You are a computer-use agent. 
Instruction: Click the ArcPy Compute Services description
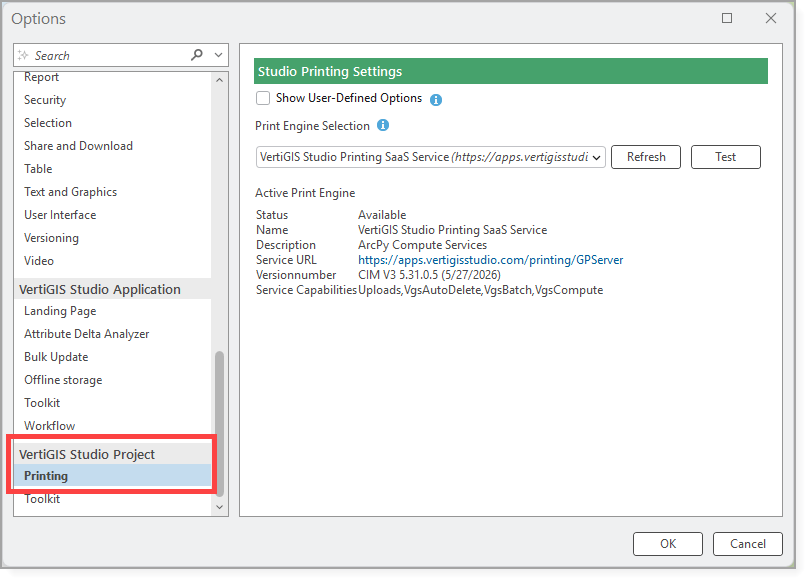coord(423,245)
